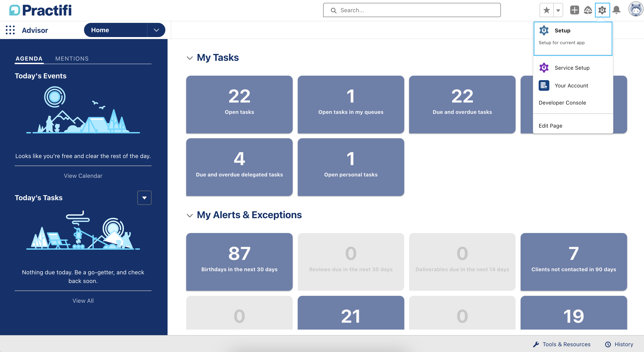Image resolution: width=644 pixels, height=352 pixels.
Task: Collapse My Alerts & Exceptions section
Action: click(x=190, y=215)
